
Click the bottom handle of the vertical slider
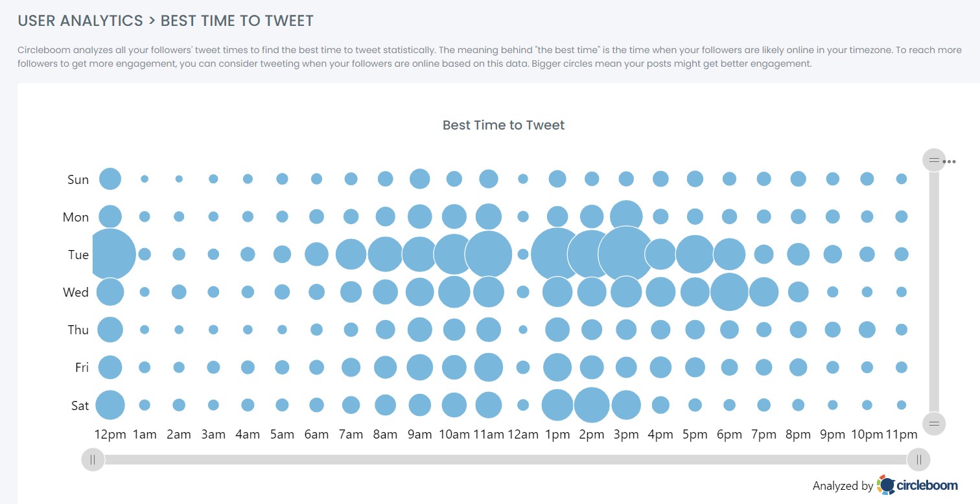pos(933,424)
